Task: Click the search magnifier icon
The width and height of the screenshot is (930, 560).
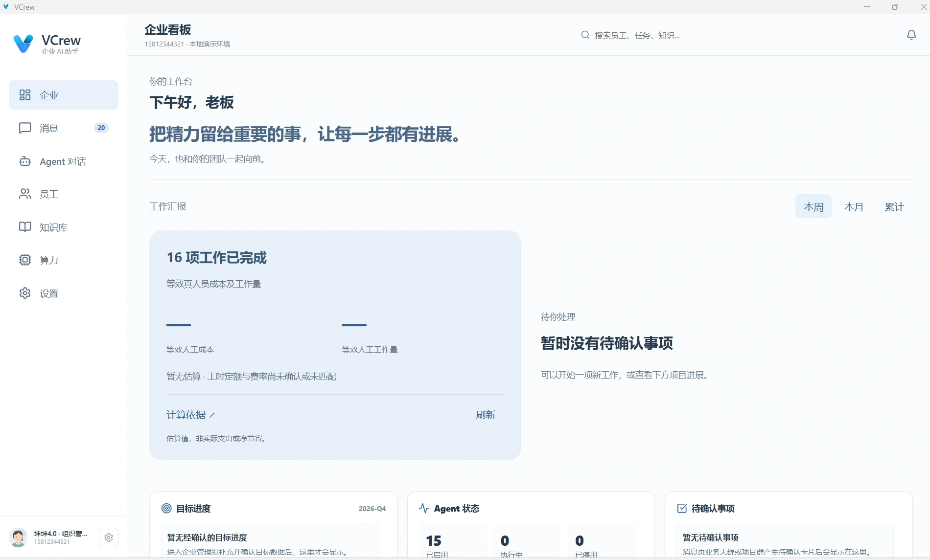Action: (x=585, y=35)
